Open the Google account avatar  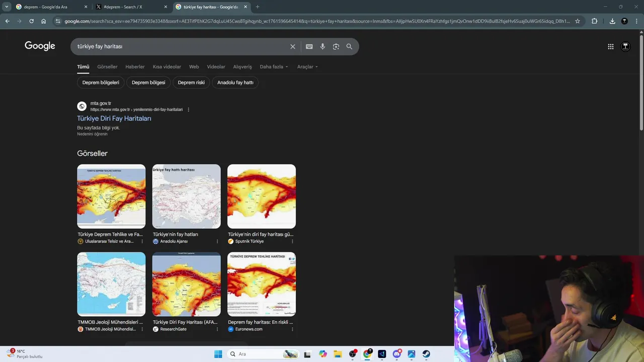625,46
